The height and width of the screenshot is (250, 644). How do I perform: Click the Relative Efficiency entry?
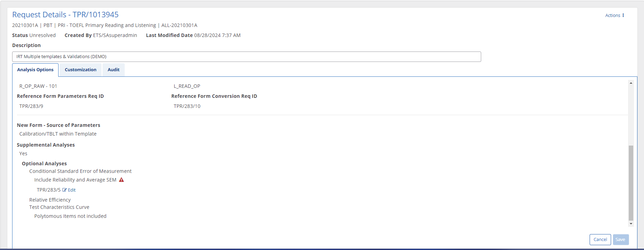[x=50, y=200]
